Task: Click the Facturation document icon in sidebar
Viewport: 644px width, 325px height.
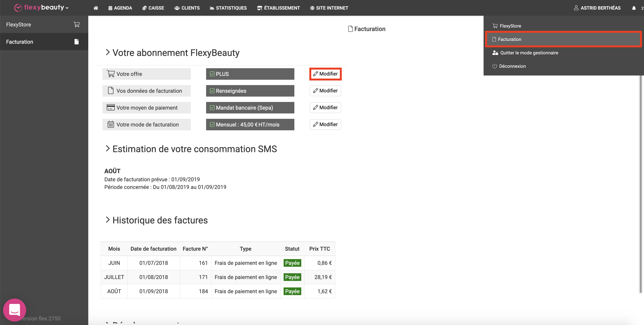Action: coord(77,42)
